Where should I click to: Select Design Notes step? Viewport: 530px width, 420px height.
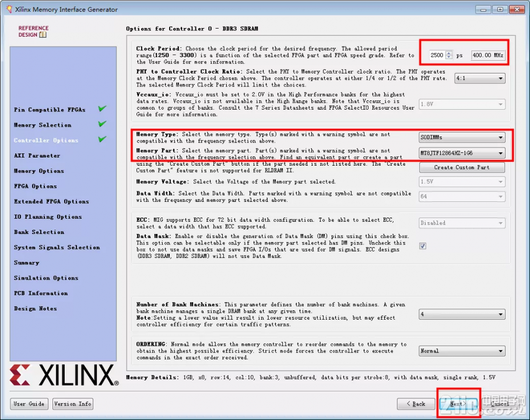point(35,309)
